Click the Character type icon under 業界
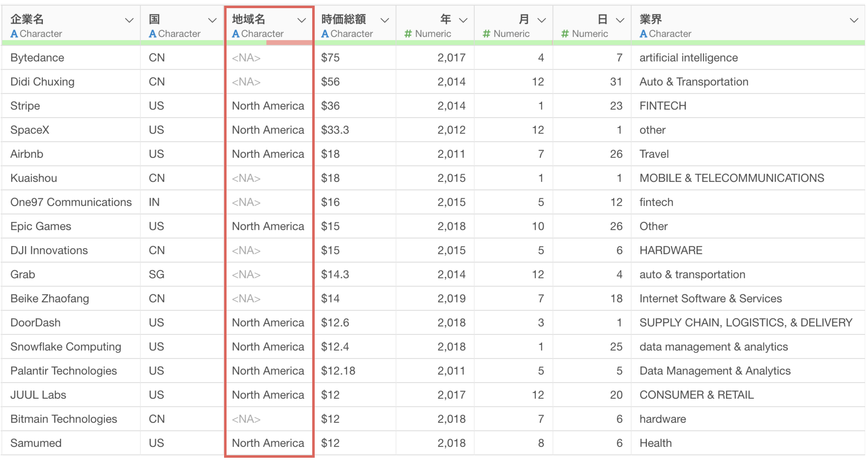This screenshot has height=462, width=868. click(644, 34)
